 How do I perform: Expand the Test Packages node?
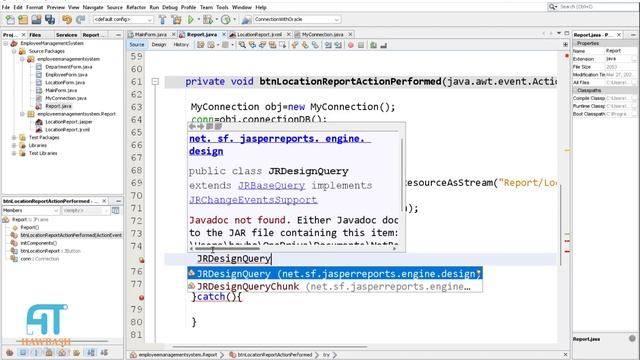(14, 138)
